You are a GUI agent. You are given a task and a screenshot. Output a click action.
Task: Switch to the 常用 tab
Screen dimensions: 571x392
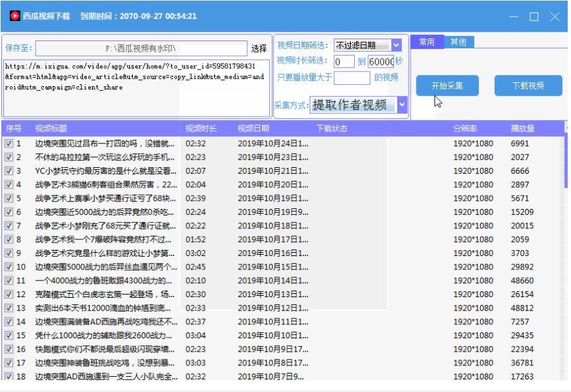[427, 42]
